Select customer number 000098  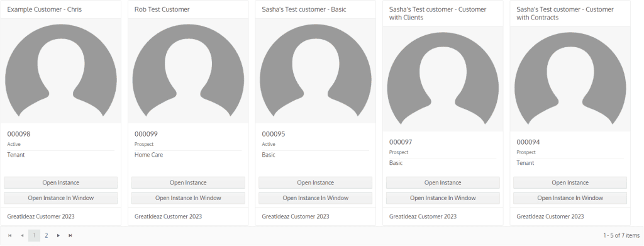tap(19, 134)
